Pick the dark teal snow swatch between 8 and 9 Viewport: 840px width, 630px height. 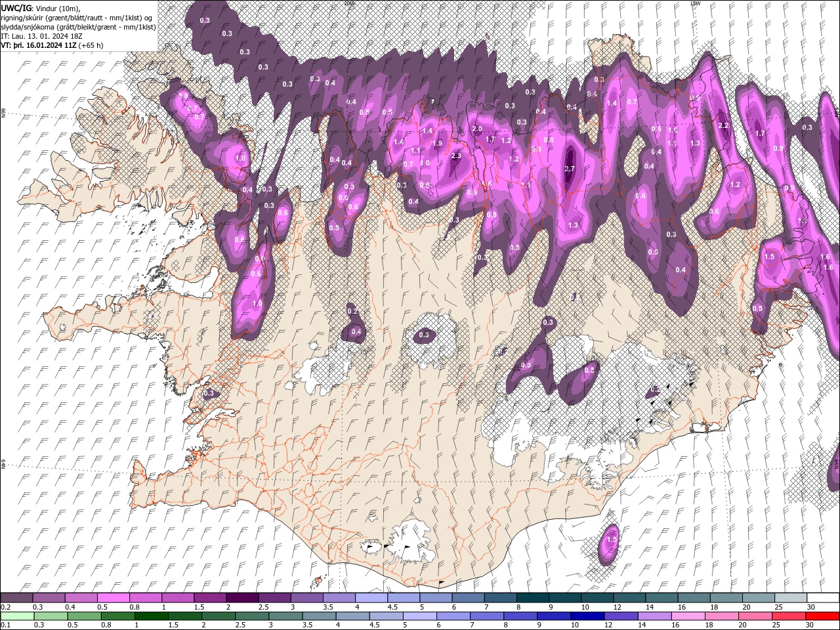tap(533, 598)
